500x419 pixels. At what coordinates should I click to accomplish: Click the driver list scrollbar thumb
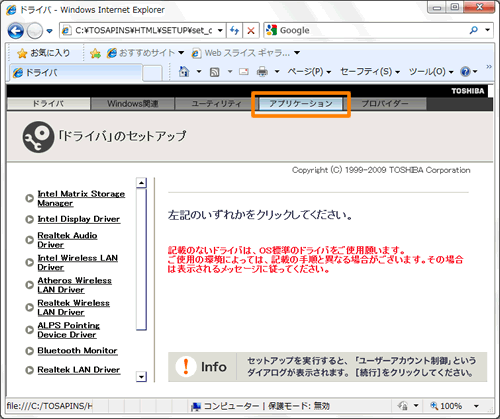[x=141, y=259]
